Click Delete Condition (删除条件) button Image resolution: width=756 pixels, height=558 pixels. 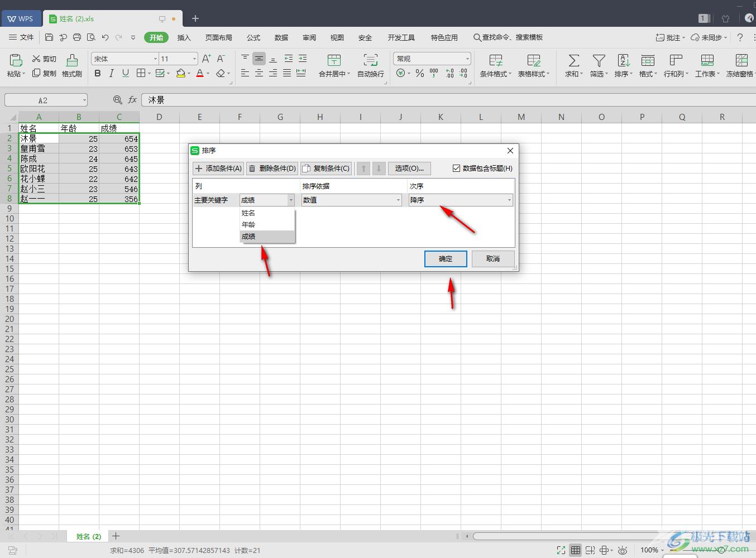(272, 168)
